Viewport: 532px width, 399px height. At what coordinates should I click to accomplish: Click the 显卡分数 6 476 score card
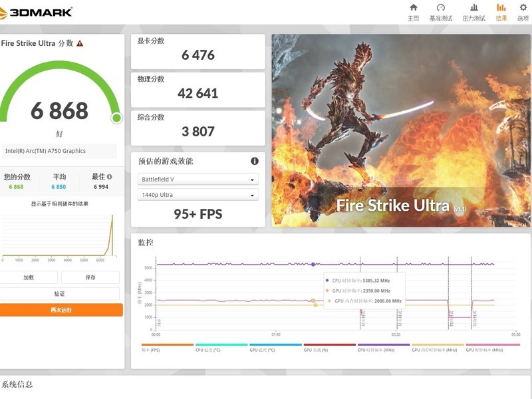(198, 51)
